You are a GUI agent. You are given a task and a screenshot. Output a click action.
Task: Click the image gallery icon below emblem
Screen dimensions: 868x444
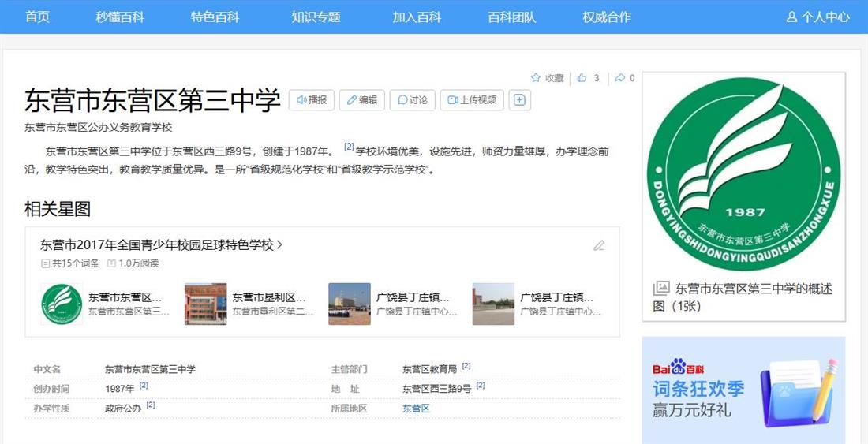pos(661,288)
